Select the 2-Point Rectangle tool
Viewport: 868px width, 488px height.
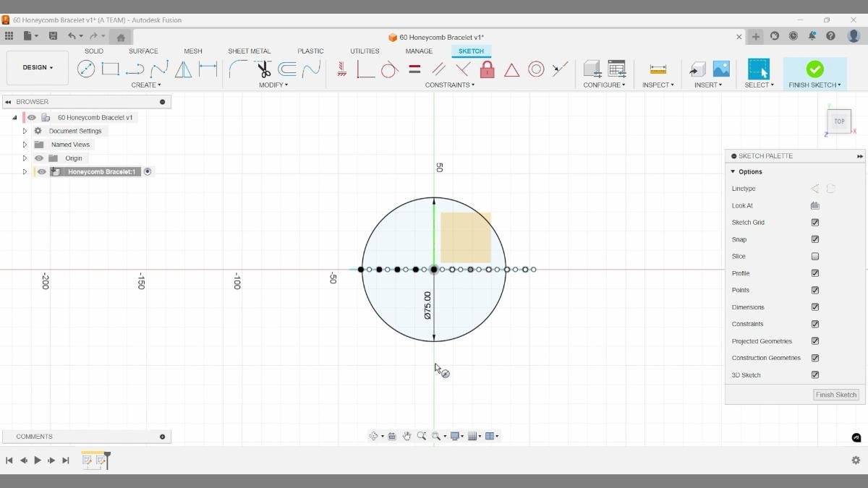(110, 67)
